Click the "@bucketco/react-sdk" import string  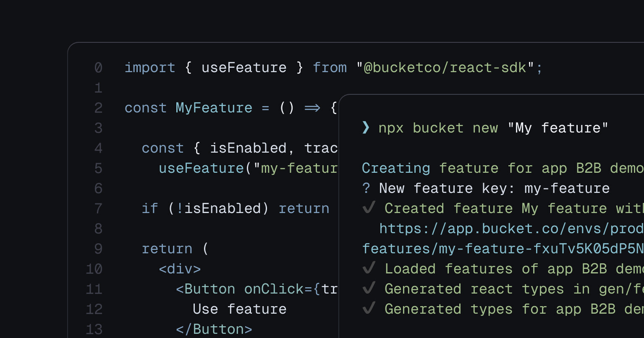445,68
